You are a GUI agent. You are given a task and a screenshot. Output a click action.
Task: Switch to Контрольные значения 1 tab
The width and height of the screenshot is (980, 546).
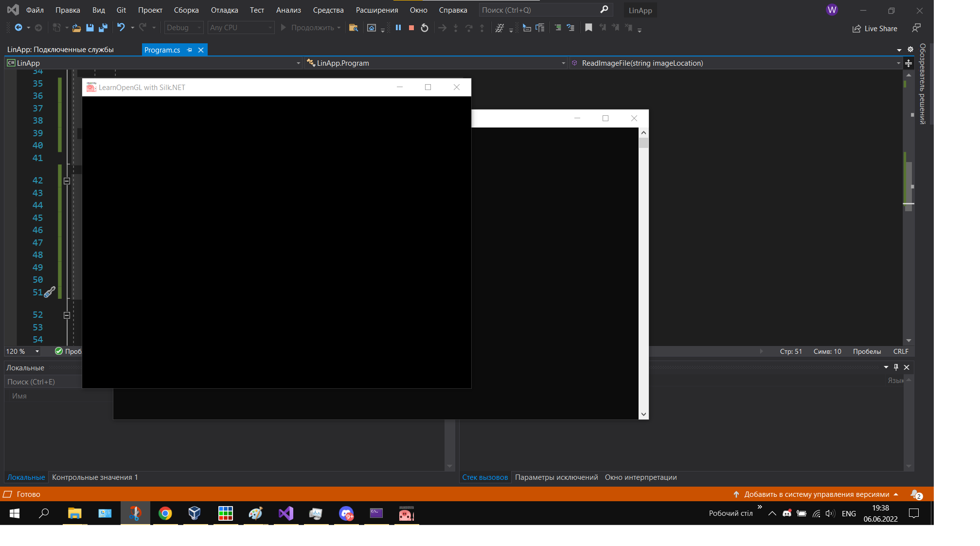tap(95, 477)
